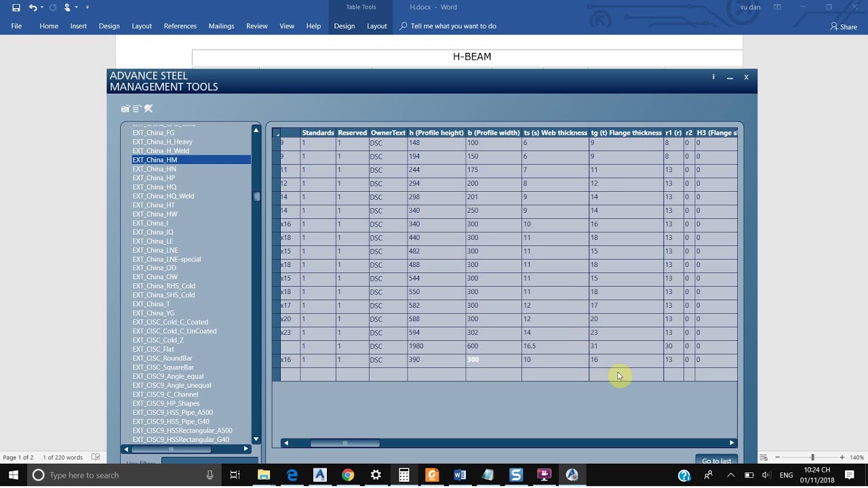
Task: Click the Go to last button
Action: pyautogui.click(x=716, y=460)
